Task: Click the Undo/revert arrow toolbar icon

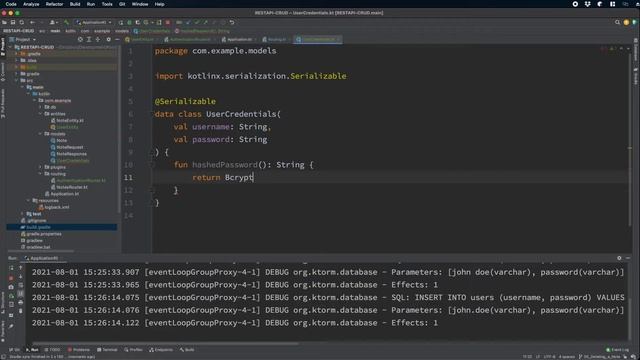Action: pyautogui.click(x=232, y=22)
